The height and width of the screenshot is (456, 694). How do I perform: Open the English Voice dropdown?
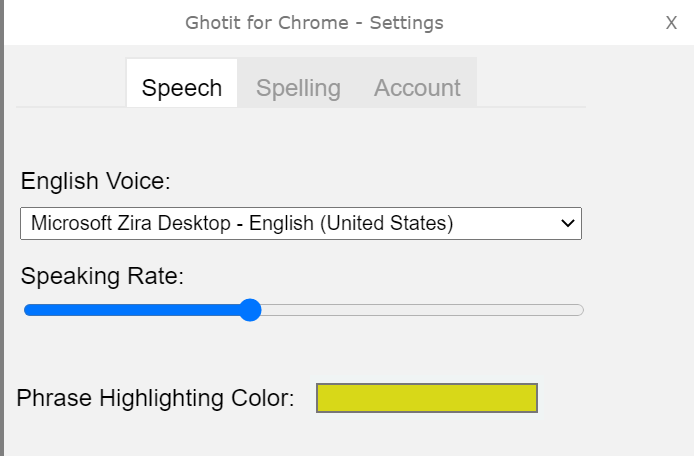click(x=301, y=223)
